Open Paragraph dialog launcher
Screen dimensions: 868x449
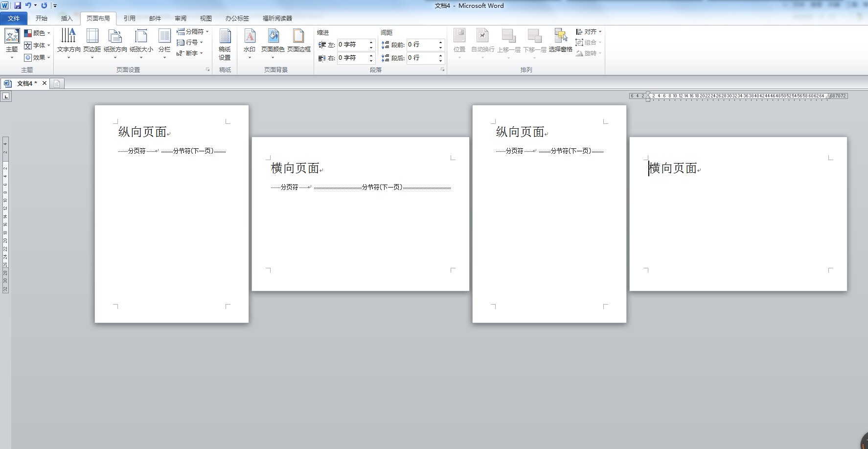point(442,70)
